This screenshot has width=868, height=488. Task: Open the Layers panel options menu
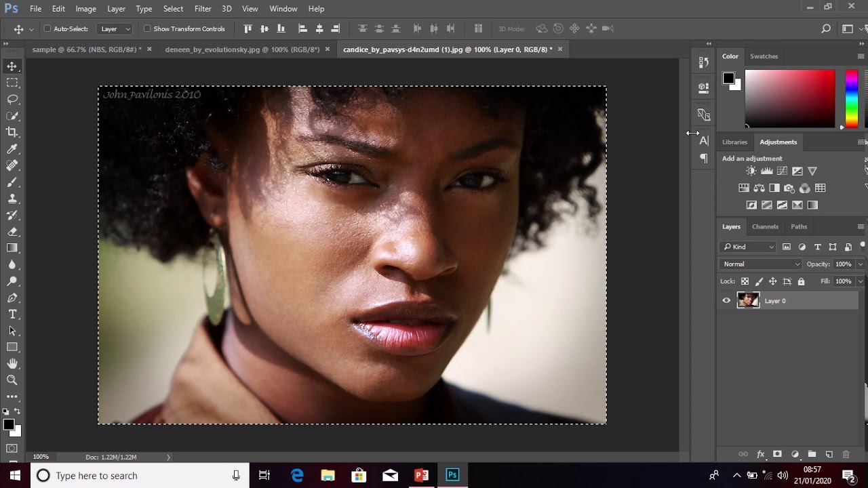[861, 226]
